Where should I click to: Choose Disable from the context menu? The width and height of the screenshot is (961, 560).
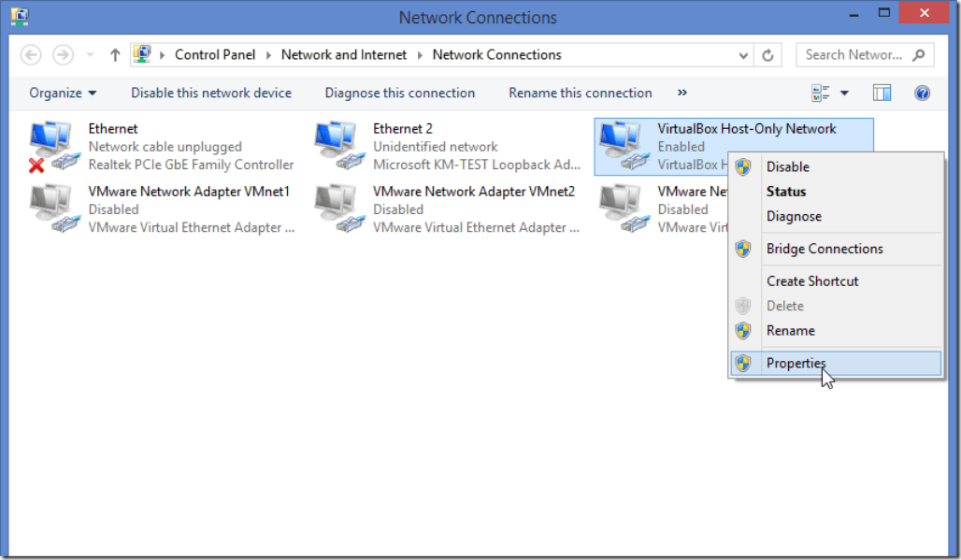tap(836, 166)
